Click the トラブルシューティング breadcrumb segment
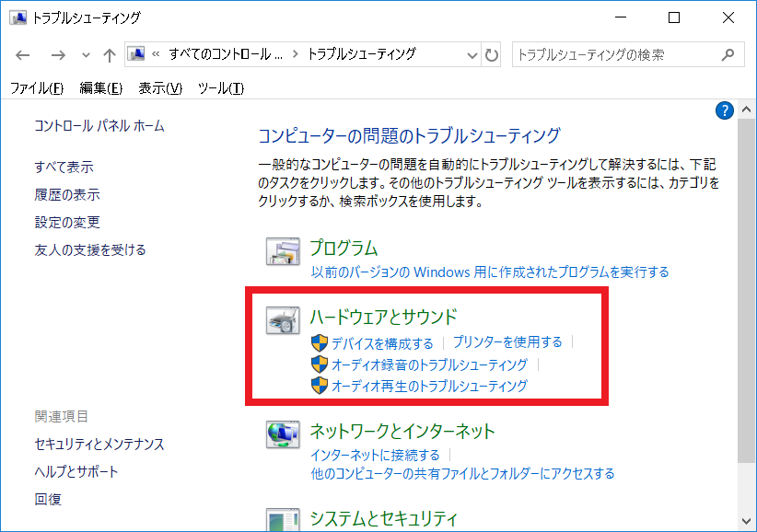 (362, 54)
